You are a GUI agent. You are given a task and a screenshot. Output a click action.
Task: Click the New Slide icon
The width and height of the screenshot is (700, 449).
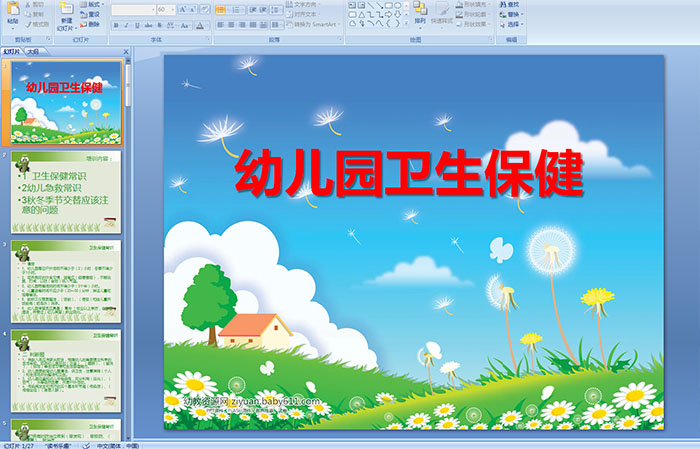67,8
